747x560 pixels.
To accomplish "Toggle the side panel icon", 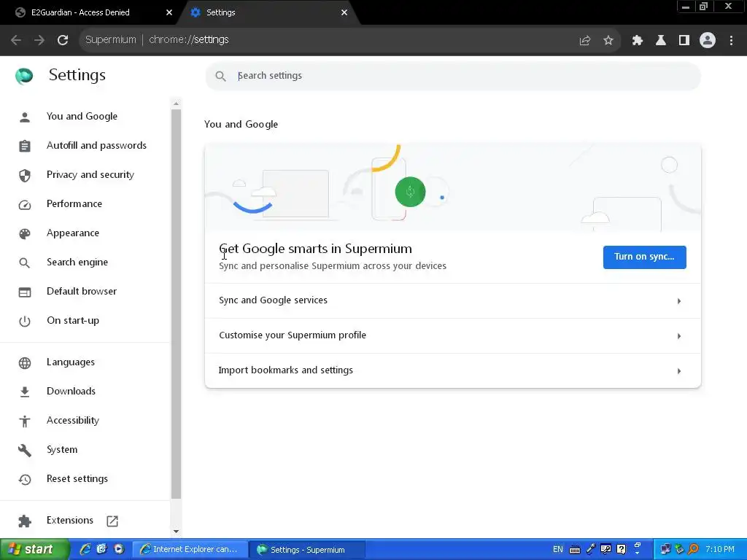I will click(x=684, y=40).
